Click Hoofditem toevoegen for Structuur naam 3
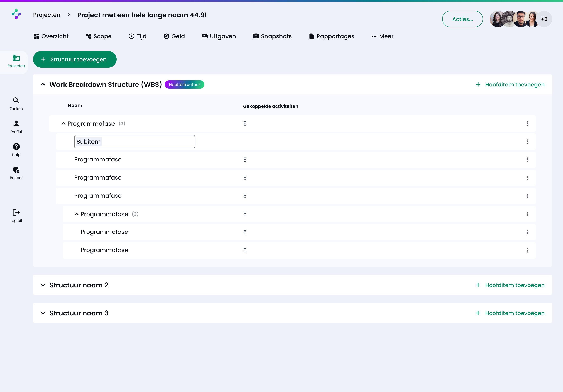Image resolution: width=563 pixels, height=392 pixels. pyautogui.click(x=510, y=313)
